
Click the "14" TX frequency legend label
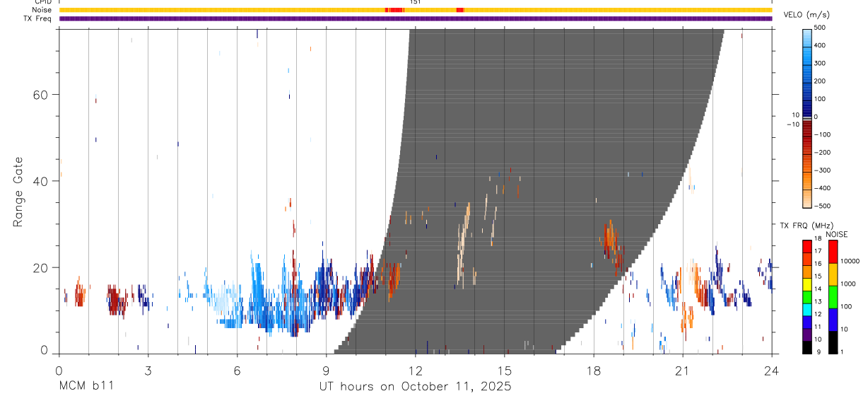coord(819,289)
